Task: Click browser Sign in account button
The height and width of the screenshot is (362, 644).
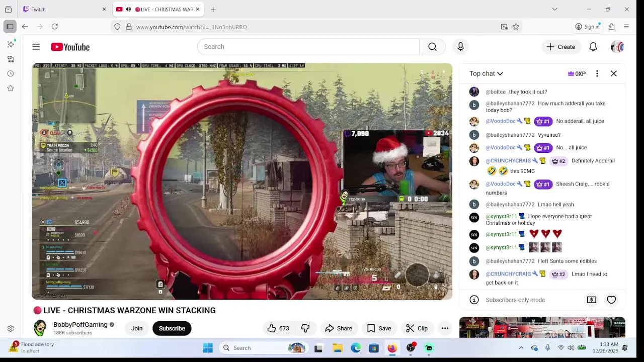Action: (x=588, y=27)
